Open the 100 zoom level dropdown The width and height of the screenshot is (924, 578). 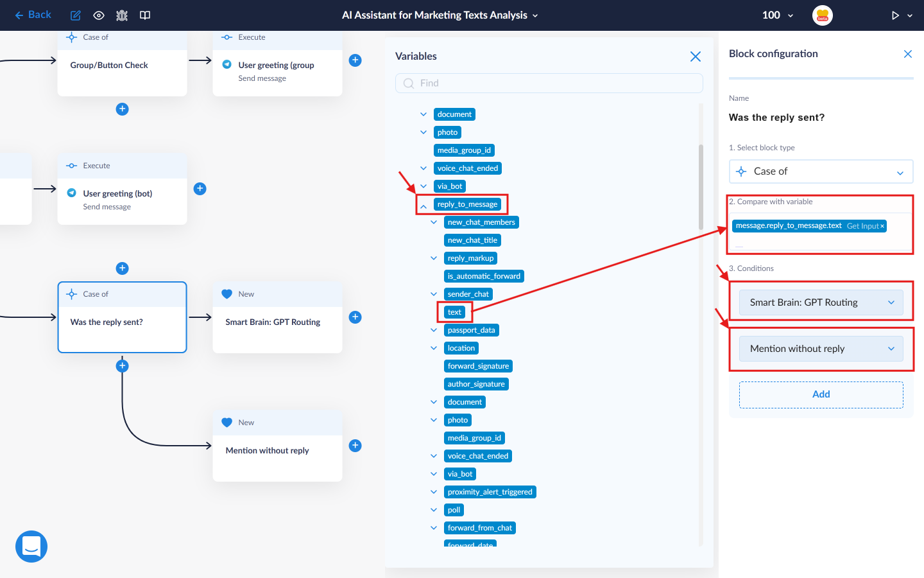[x=778, y=15]
